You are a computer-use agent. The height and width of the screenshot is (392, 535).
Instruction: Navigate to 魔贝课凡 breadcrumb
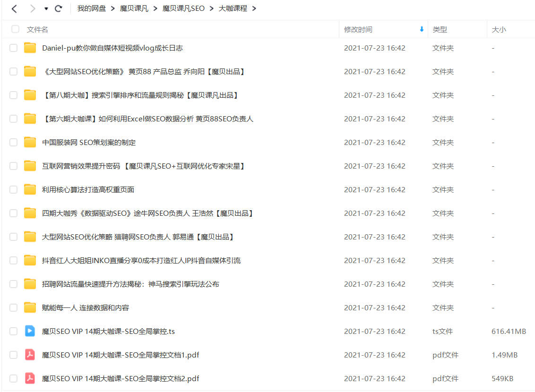click(x=134, y=9)
